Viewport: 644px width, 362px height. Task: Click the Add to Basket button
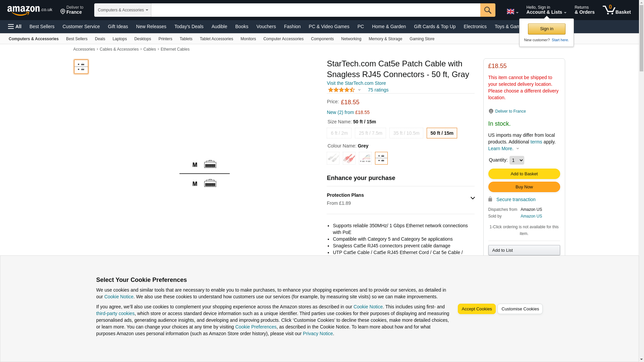click(524, 174)
